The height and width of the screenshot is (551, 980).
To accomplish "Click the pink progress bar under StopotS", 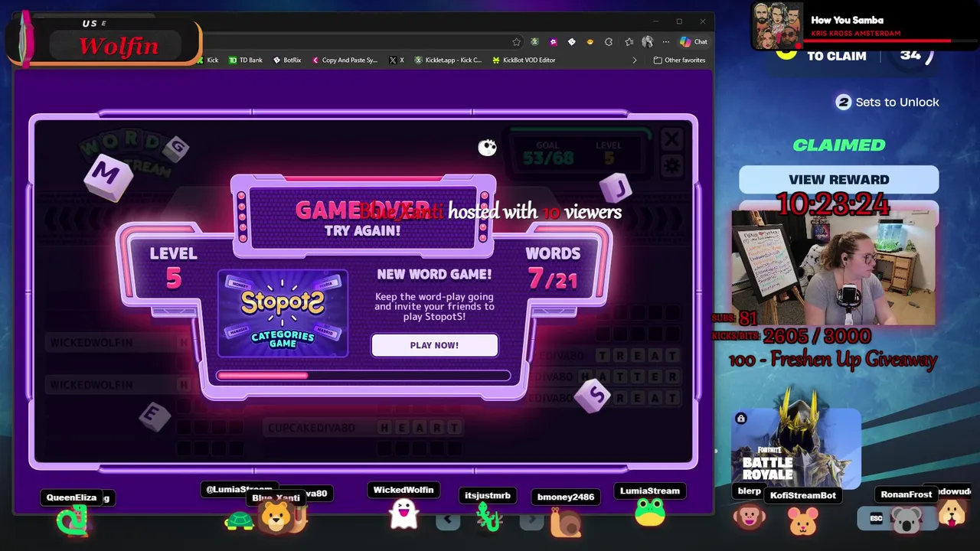I will click(363, 375).
